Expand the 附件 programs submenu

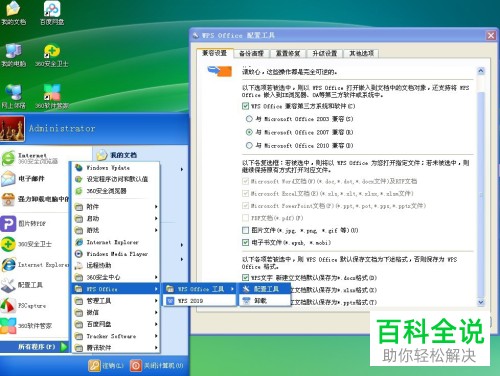coord(116,207)
